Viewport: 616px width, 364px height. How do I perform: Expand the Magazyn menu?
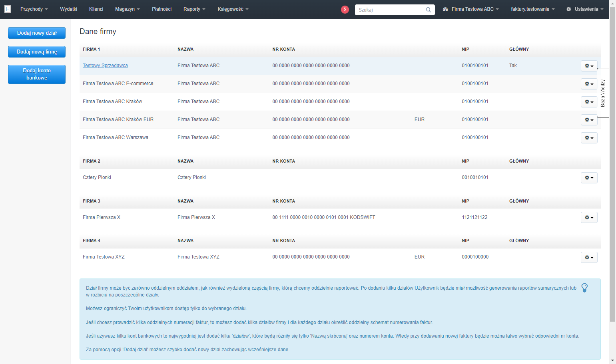point(128,9)
